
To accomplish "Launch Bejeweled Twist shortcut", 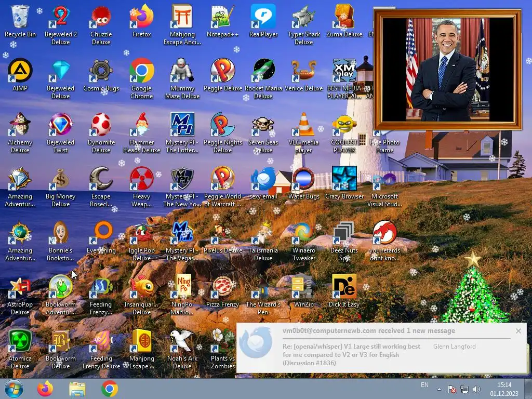I will [60, 132].
